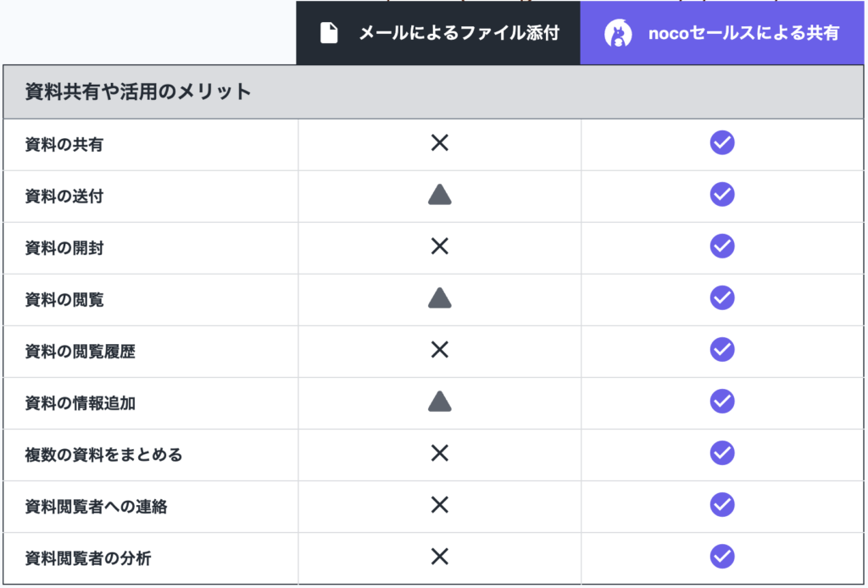The image size is (868, 588).
Task: Click the 複数の資料をまとめる row label
Action: [103, 455]
